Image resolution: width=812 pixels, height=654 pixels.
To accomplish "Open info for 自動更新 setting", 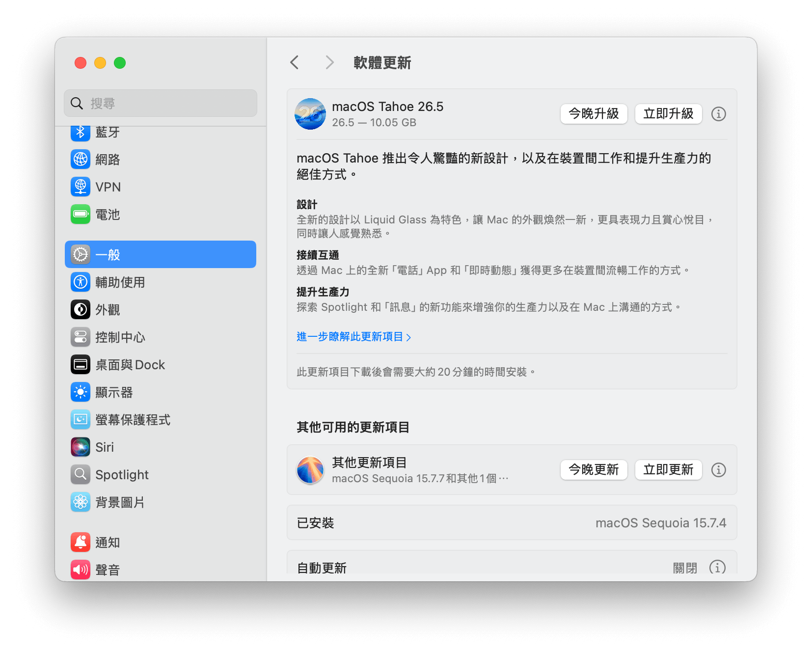I will pos(717,568).
